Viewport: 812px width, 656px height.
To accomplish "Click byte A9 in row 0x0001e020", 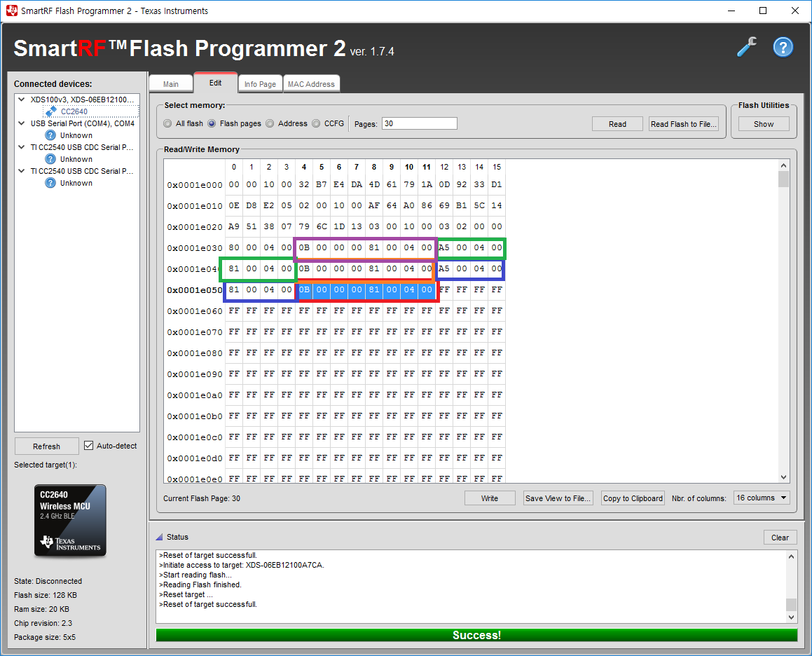I will pyautogui.click(x=234, y=226).
